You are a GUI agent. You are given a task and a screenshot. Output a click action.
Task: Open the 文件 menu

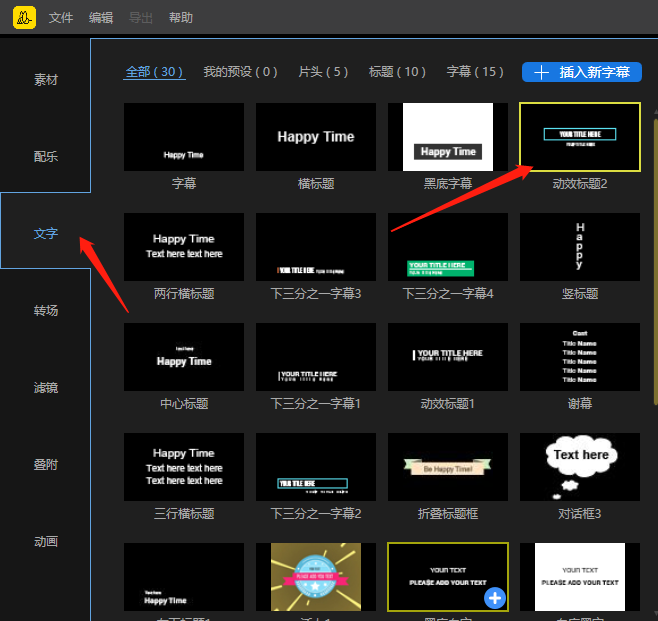coord(61,18)
